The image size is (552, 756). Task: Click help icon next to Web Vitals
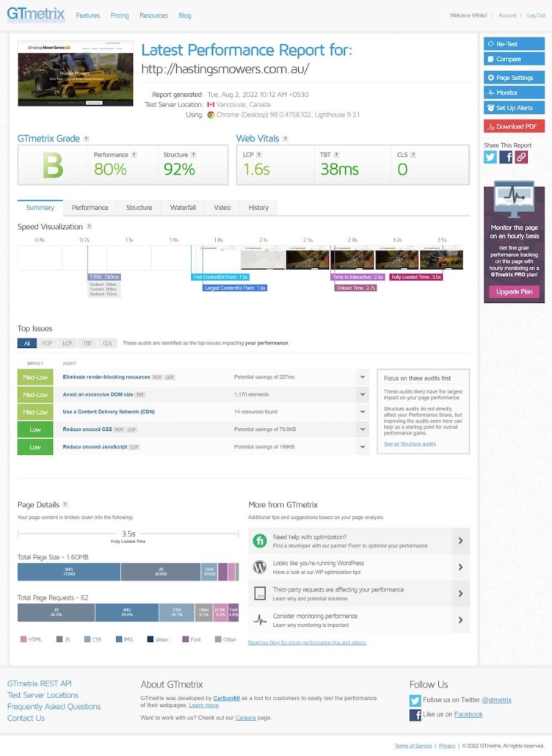coord(286,139)
